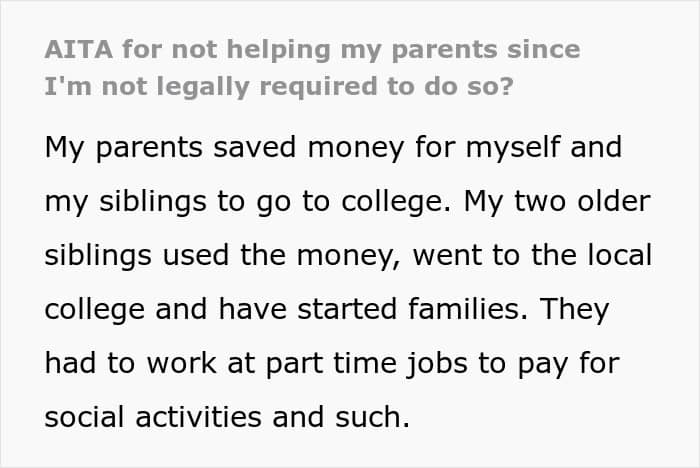
Task: Open the AITA post title heading
Action: (x=312, y=68)
